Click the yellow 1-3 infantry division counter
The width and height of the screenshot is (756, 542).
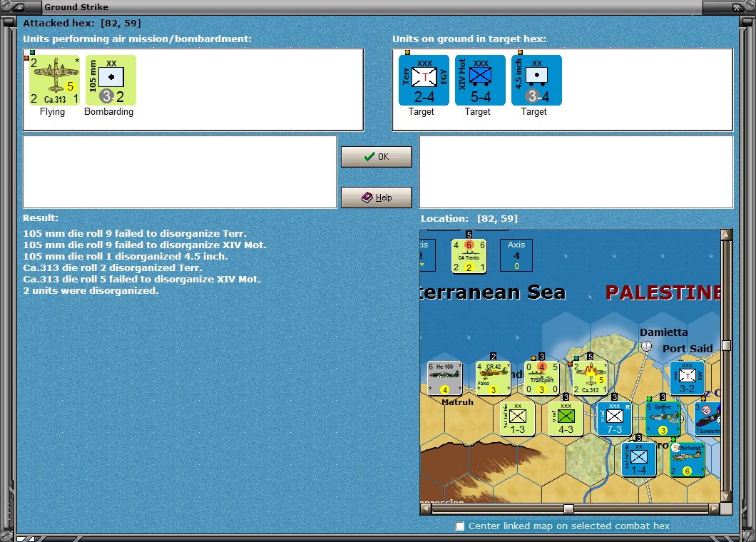pyautogui.click(x=517, y=419)
